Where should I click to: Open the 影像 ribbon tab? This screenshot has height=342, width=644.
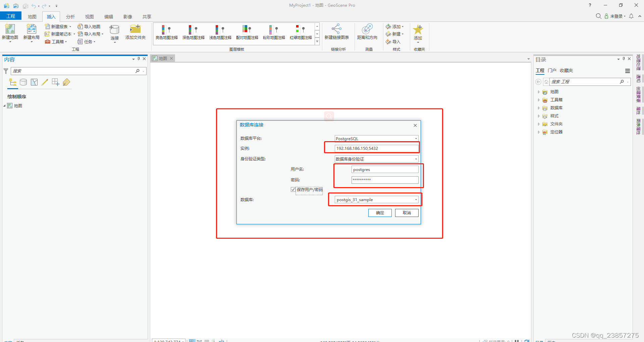(128, 16)
